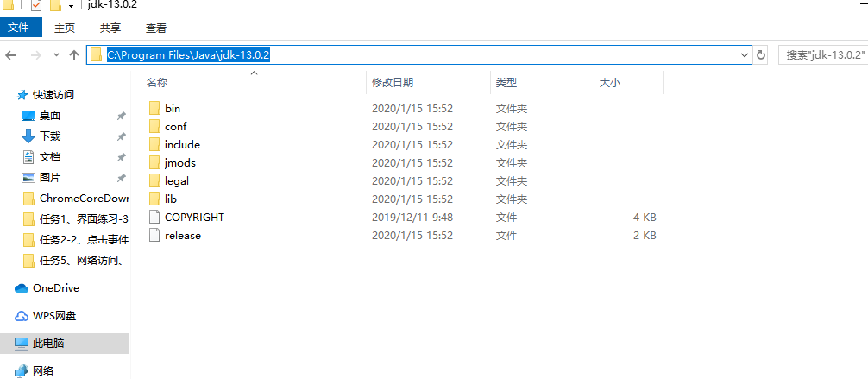Select 此电脑 in the navigation pane

(x=64, y=344)
